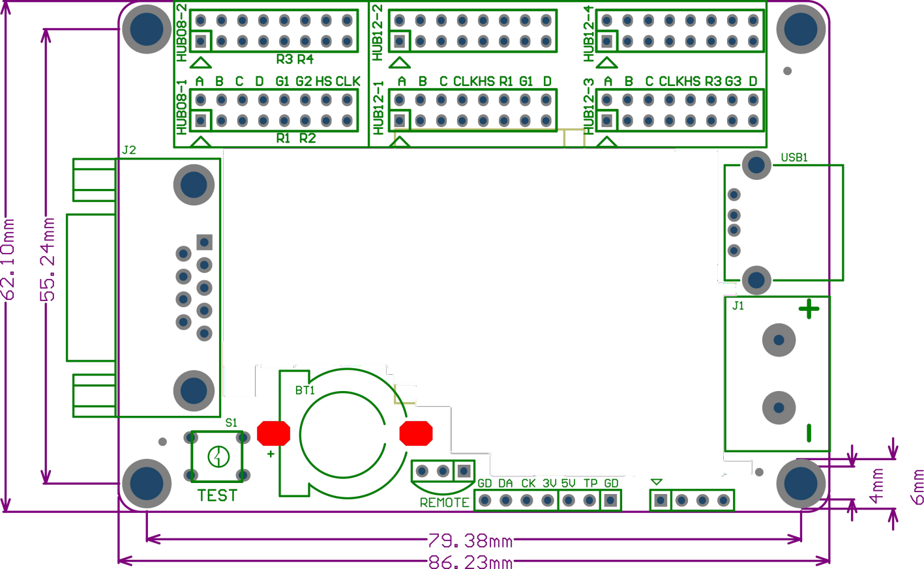Screen dimensions: 924x569
Task: Select the 5V pin label
Action: pyautogui.click(x=569, y=484)
